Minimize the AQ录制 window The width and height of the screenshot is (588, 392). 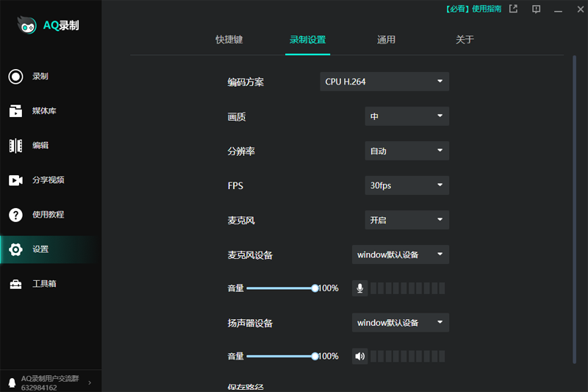(x=558, y=10)
